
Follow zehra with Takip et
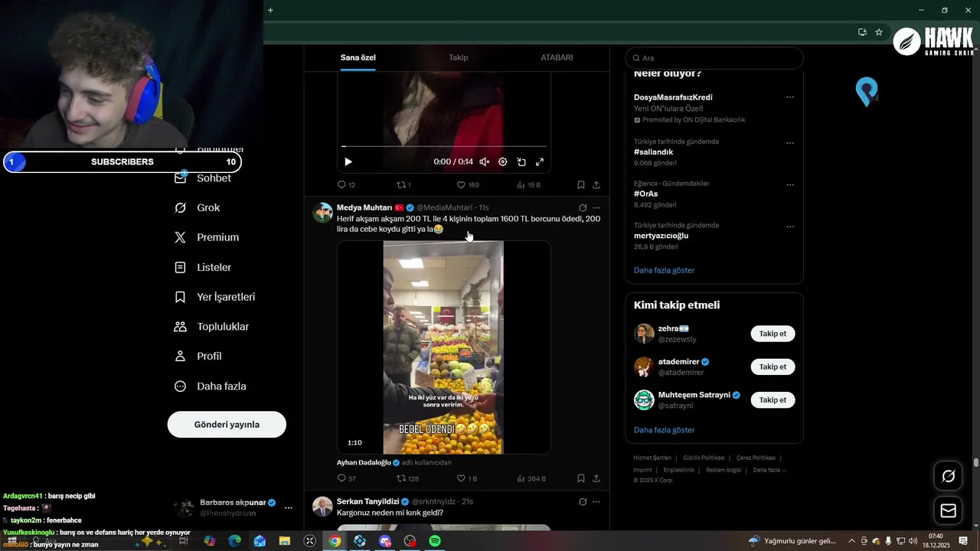[x=773, y=334]
